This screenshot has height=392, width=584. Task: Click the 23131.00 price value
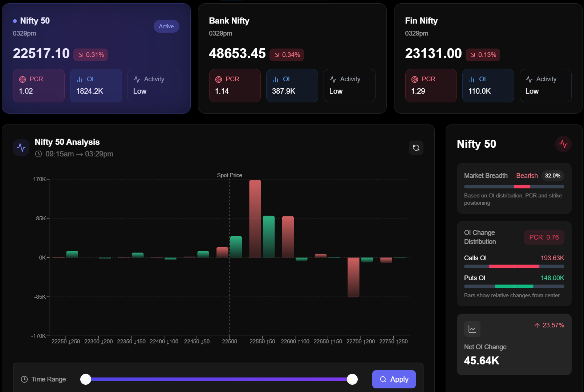(x=433, y=53)
